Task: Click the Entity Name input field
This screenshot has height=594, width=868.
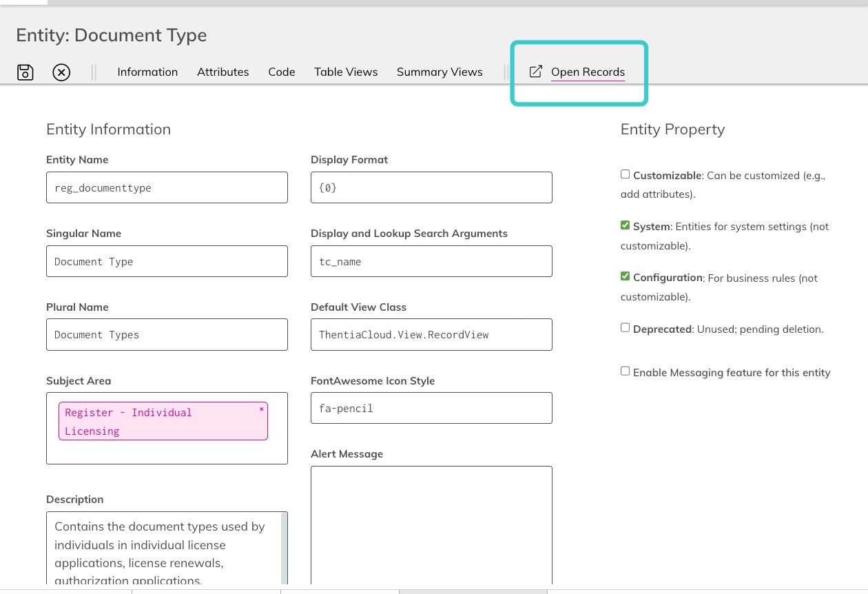Action: coord(167,187)
